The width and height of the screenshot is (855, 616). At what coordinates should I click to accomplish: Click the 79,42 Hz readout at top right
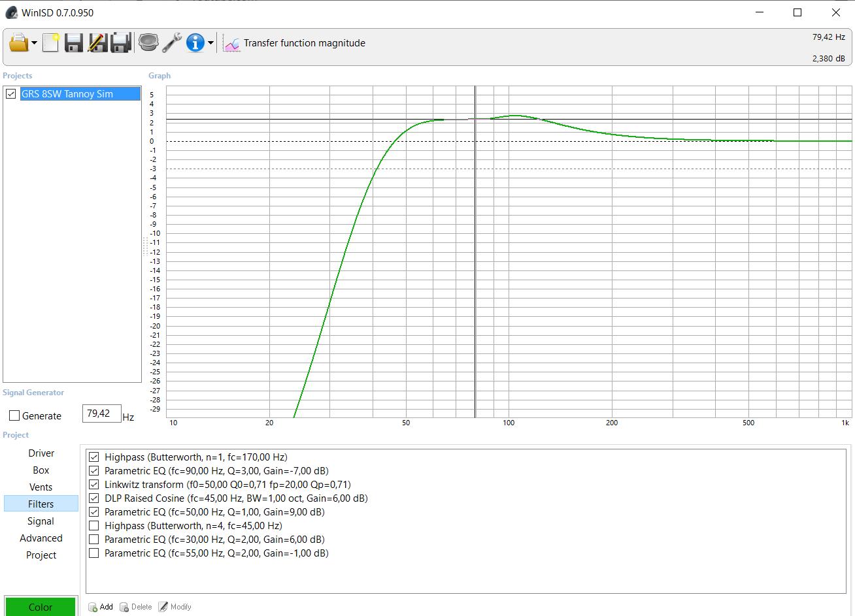tap(828, 37)
